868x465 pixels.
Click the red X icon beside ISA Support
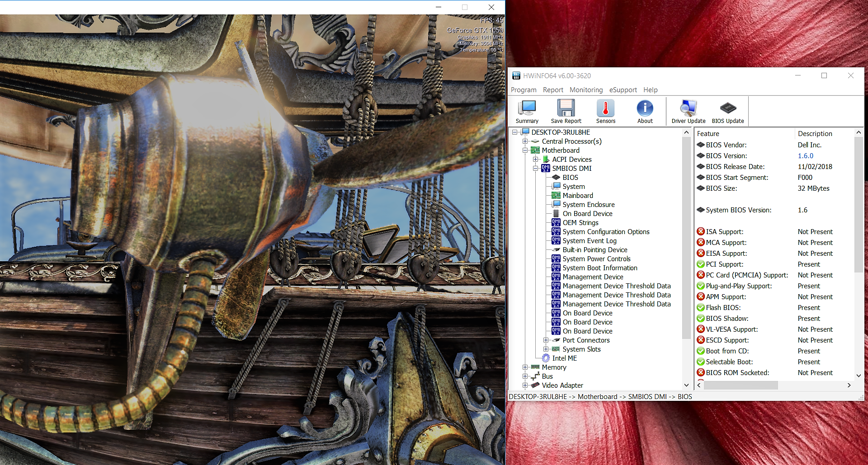click(x=701, y=231)
